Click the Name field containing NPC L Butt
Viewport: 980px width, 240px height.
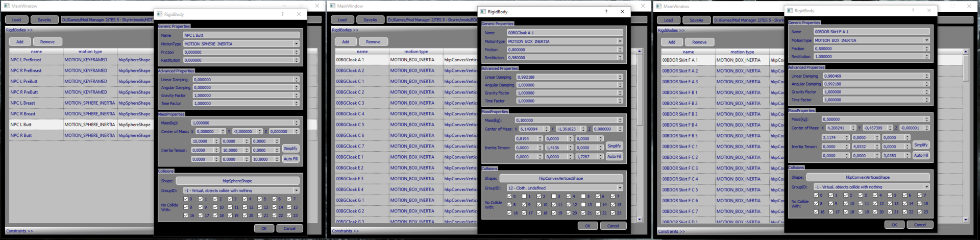(x=241, y=35)
